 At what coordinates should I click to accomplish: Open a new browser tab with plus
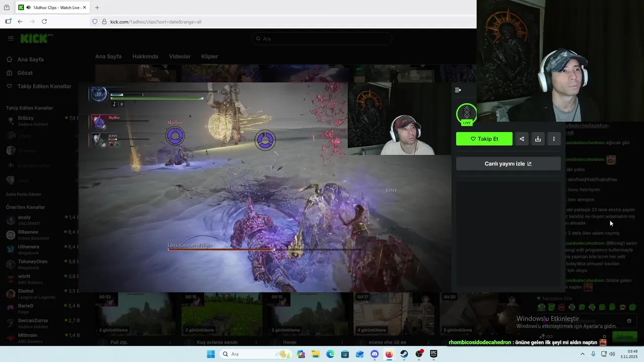[x=97, y=8]
